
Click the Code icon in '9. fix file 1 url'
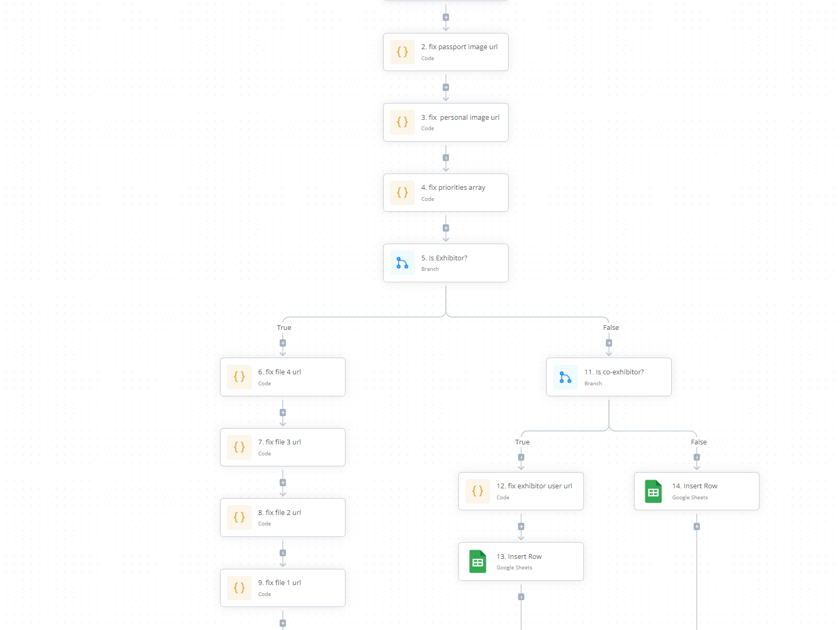239,587
